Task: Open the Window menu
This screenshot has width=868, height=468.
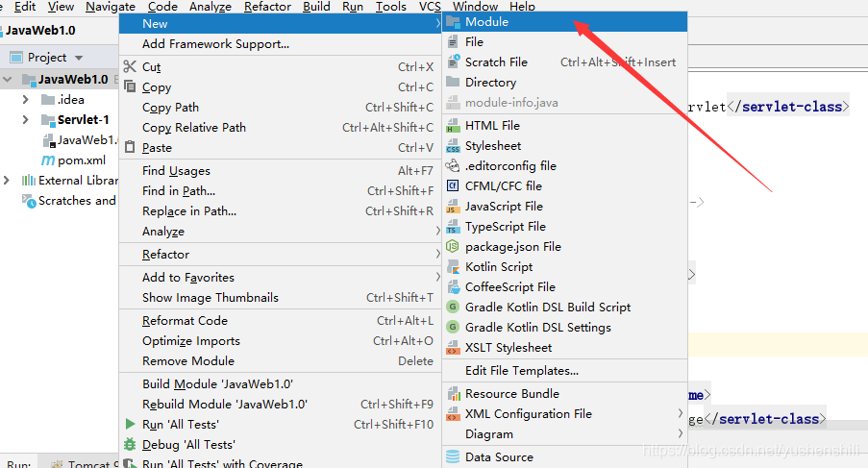Action: pos(475,7)
